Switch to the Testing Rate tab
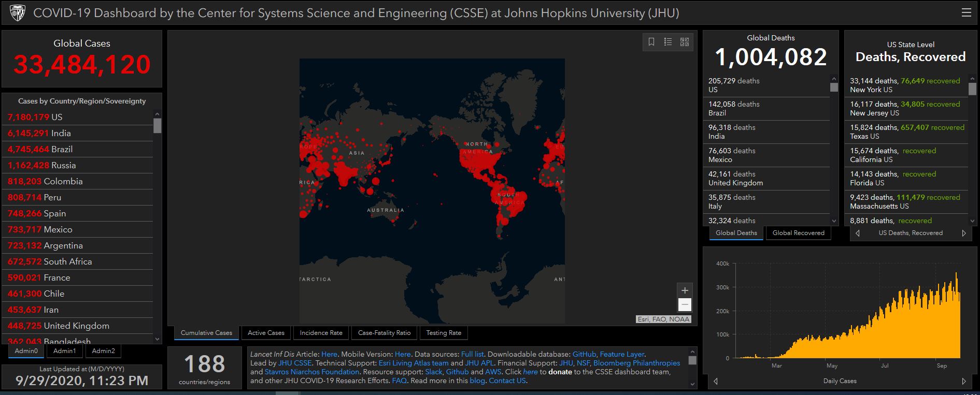Screen dimensions: 980x395 click(444, 333)
